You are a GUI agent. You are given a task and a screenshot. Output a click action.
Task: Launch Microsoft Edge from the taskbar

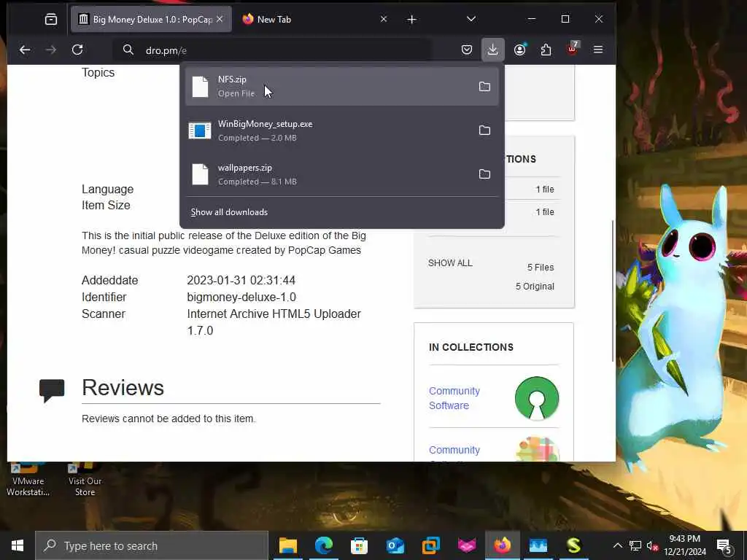click(323, 545)
